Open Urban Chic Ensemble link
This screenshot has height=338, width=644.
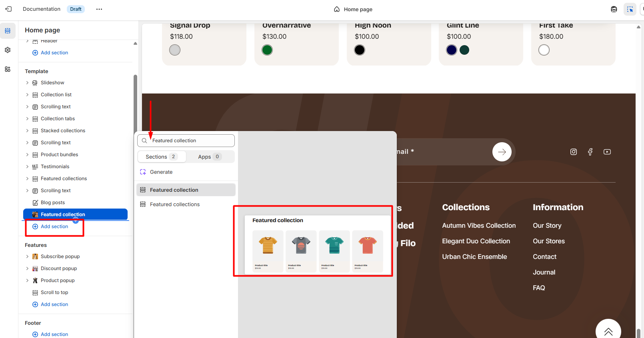[x=474, y=257]
